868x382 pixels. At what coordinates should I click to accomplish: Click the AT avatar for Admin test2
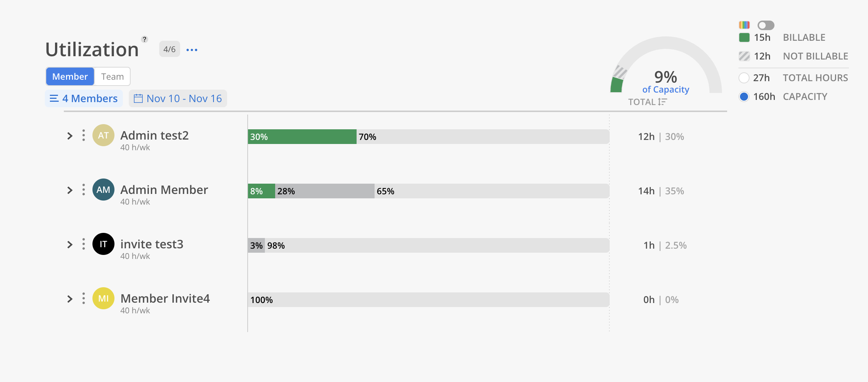coord(103,136)
